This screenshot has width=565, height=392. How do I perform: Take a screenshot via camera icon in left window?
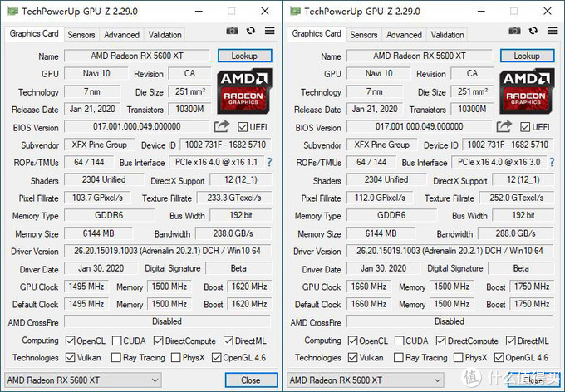point(232,31)
